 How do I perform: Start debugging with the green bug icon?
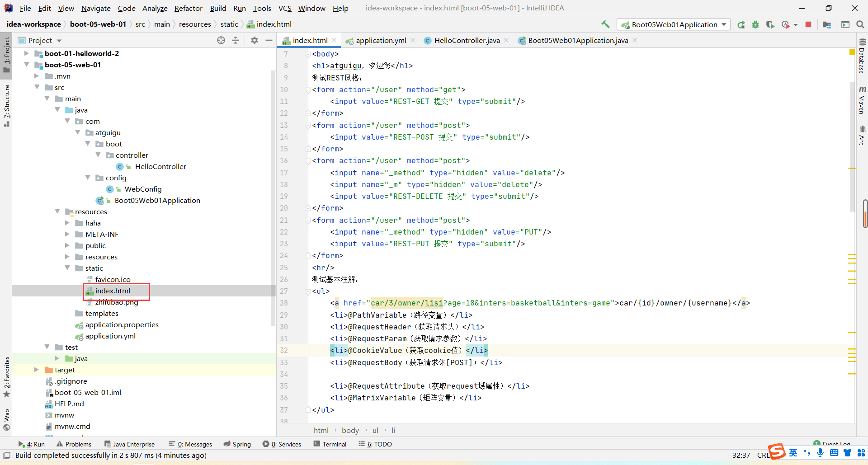pos(755,25)
